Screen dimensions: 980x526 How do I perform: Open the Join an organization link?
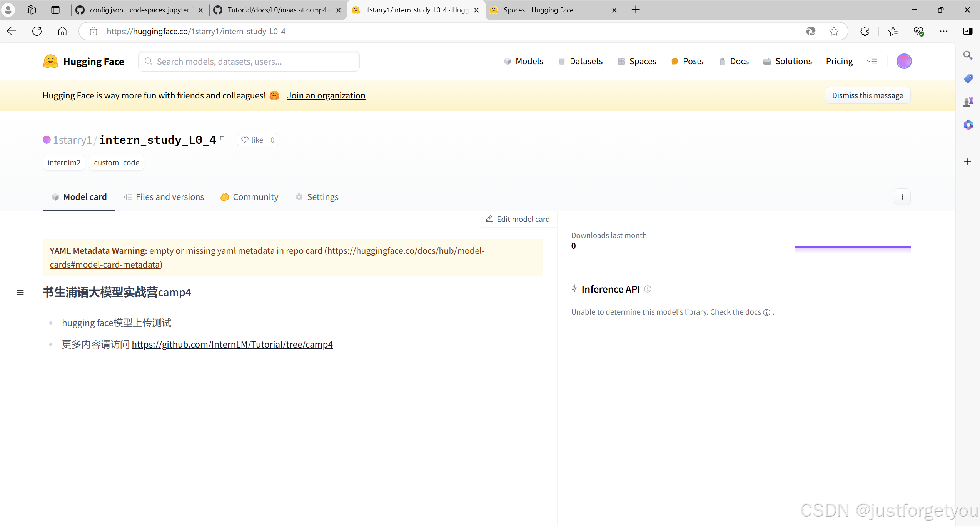coord(326,95)
